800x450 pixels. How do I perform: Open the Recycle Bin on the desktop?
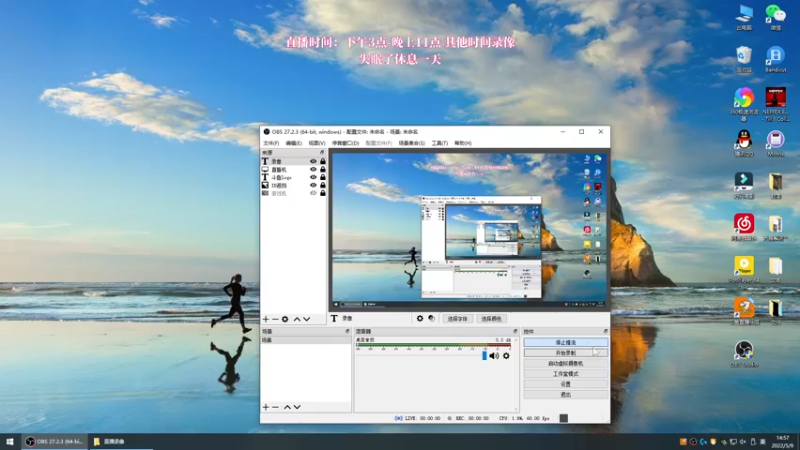tap(744, 59)
